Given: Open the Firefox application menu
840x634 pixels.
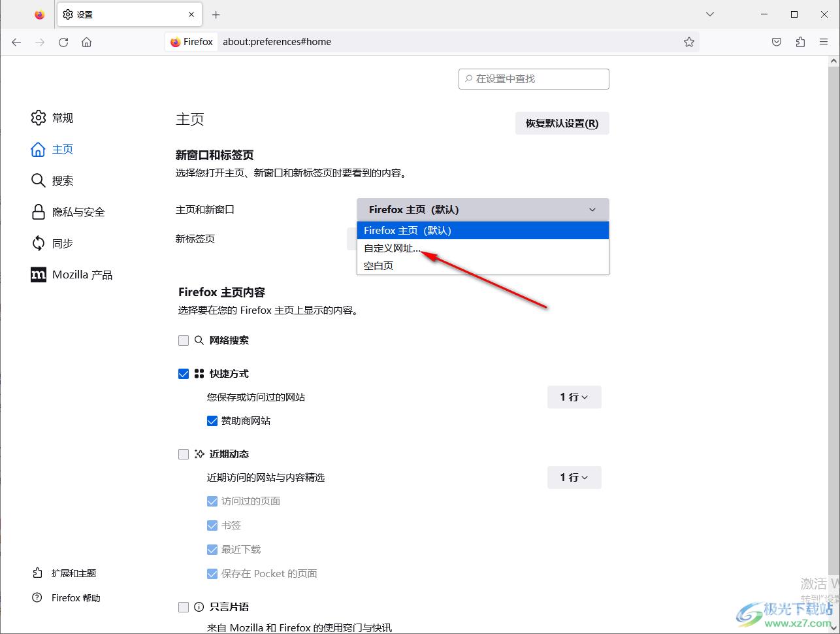Looking at the screenshot, I should tap(824, 42).
